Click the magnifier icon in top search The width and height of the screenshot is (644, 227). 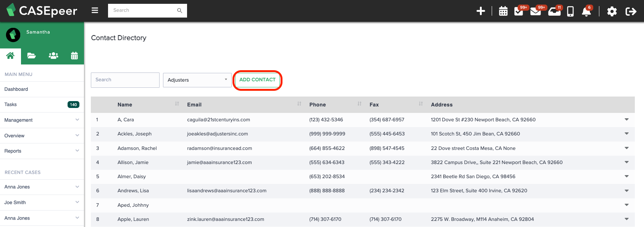coord(179,11)
